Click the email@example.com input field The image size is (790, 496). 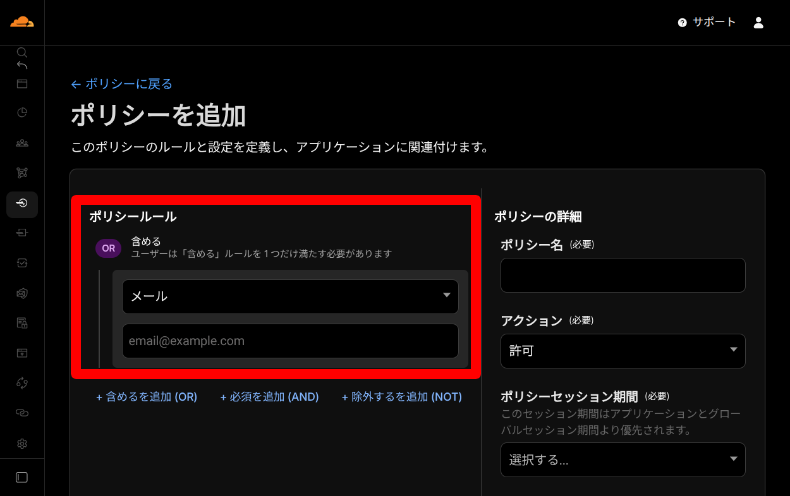pyautogui.click(x=290, y=341)
